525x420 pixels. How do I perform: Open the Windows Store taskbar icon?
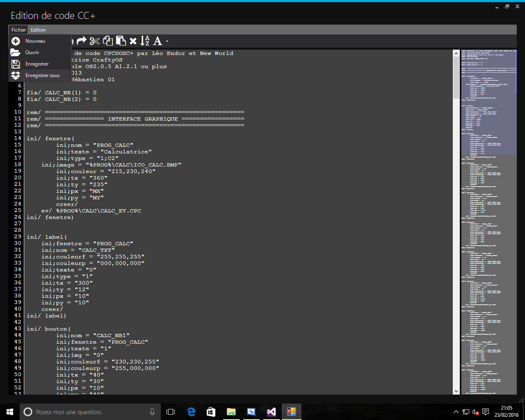211,412
